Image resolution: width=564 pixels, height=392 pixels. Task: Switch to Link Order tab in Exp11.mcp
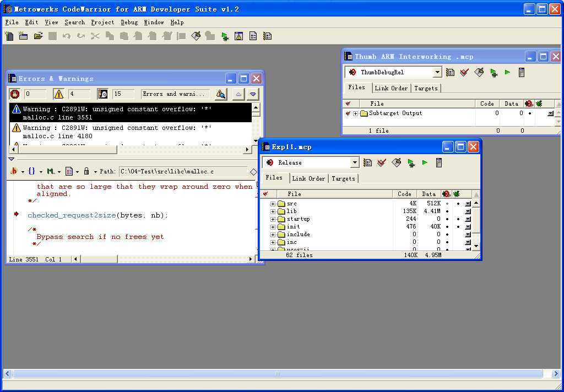point(308,179)
